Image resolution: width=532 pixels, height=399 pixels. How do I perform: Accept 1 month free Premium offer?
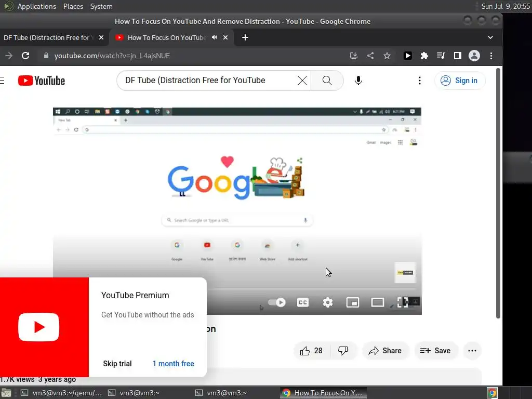click(x=173, y=363)
